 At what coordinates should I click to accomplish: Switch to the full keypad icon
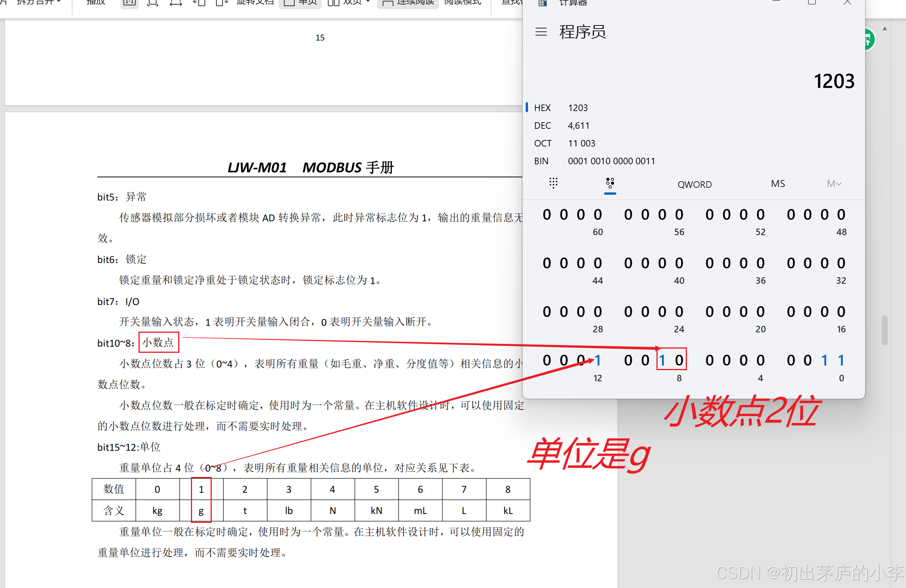(x=553, y=183)
